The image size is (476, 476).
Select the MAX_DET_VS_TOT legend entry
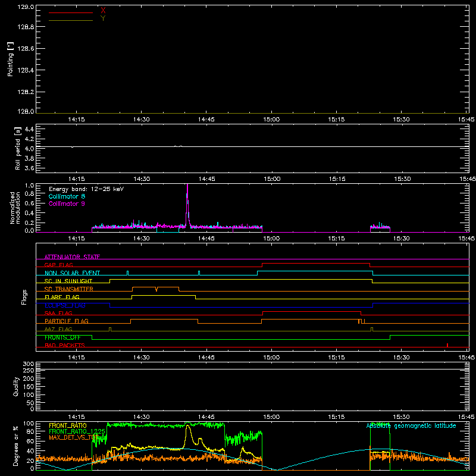(x=74, y=437)
